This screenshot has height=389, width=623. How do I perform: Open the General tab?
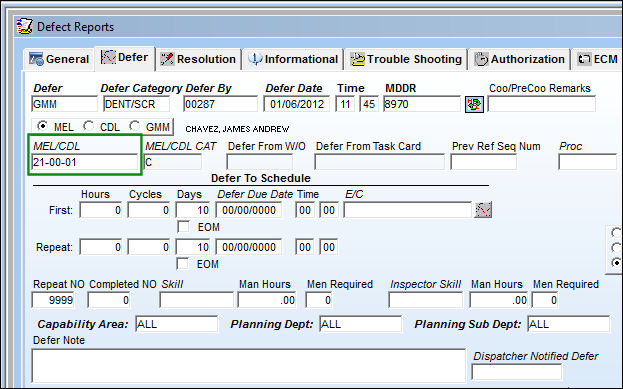59,59
